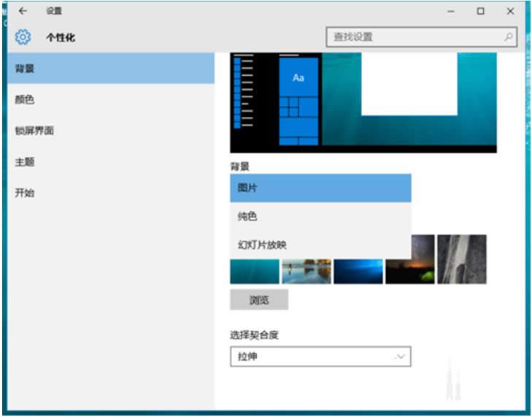532x417 pixels.
Task: Open the 拉伸 fit dropdown
Action: coord(320,356)
